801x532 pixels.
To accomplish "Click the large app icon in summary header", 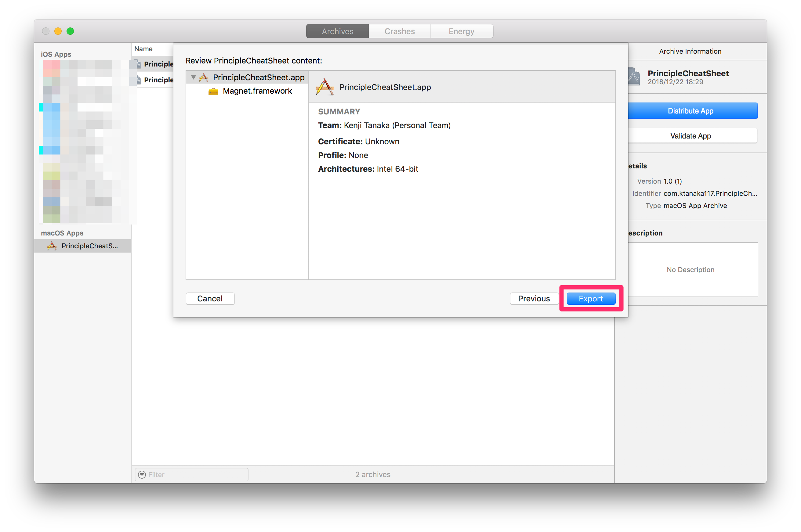I will click(x=324, y=87).
